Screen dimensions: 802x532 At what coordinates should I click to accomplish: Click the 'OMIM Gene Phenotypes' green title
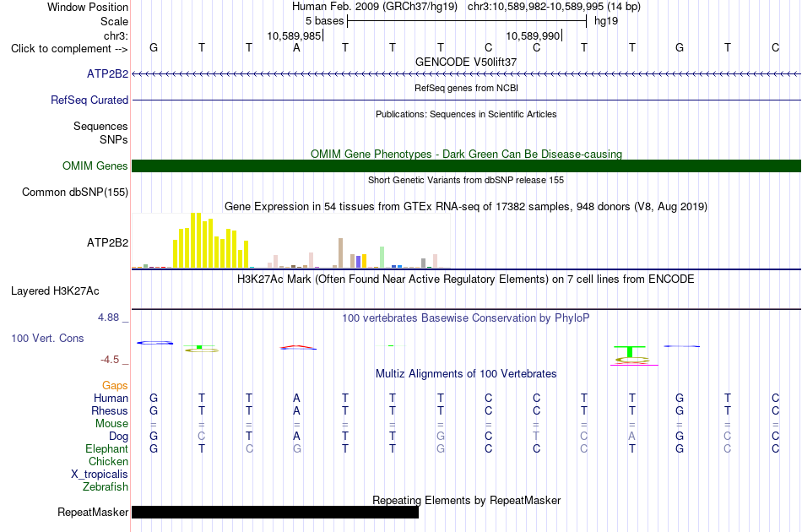[x=467, y=154]
